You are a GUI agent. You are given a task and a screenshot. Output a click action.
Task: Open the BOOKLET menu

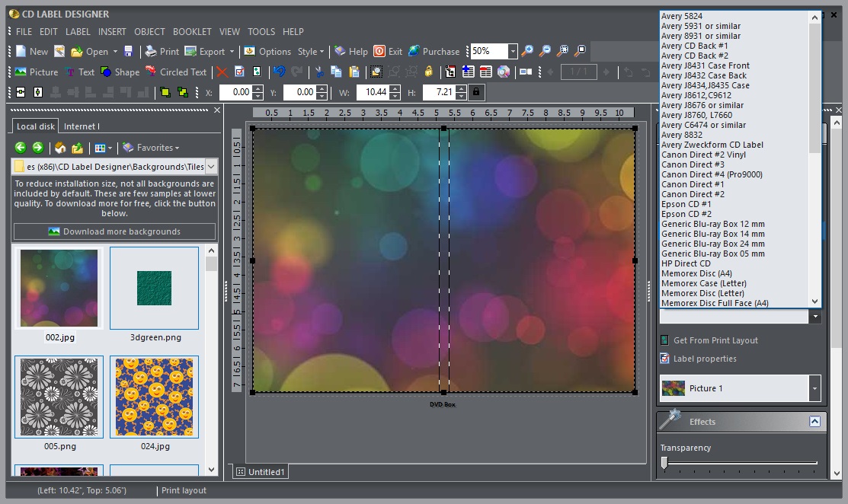192,32
